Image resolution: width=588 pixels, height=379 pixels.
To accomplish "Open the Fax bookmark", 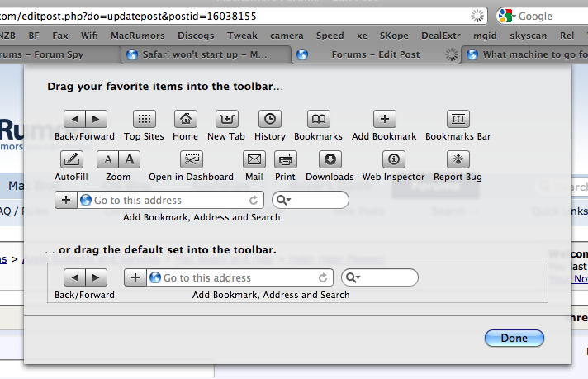I will [60, 36].
